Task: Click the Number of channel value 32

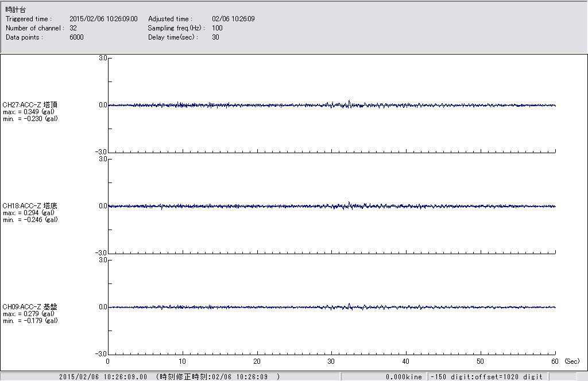Action: (x=73, y=28)
